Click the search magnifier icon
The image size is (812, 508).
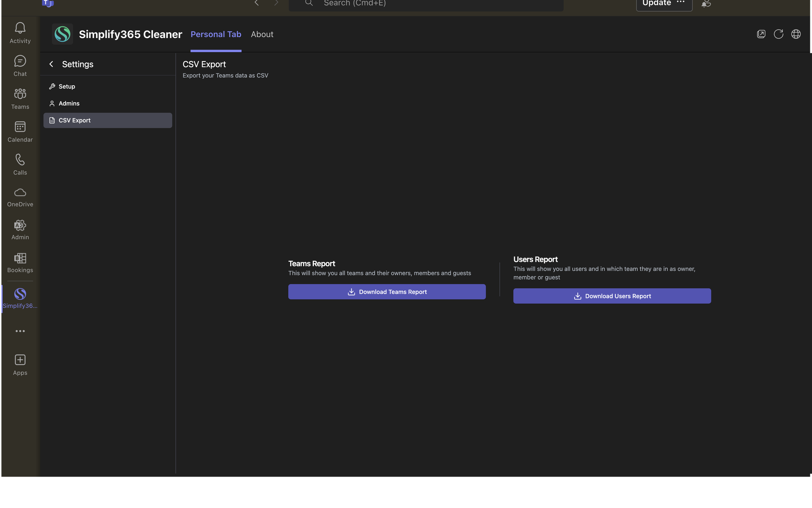309,3
